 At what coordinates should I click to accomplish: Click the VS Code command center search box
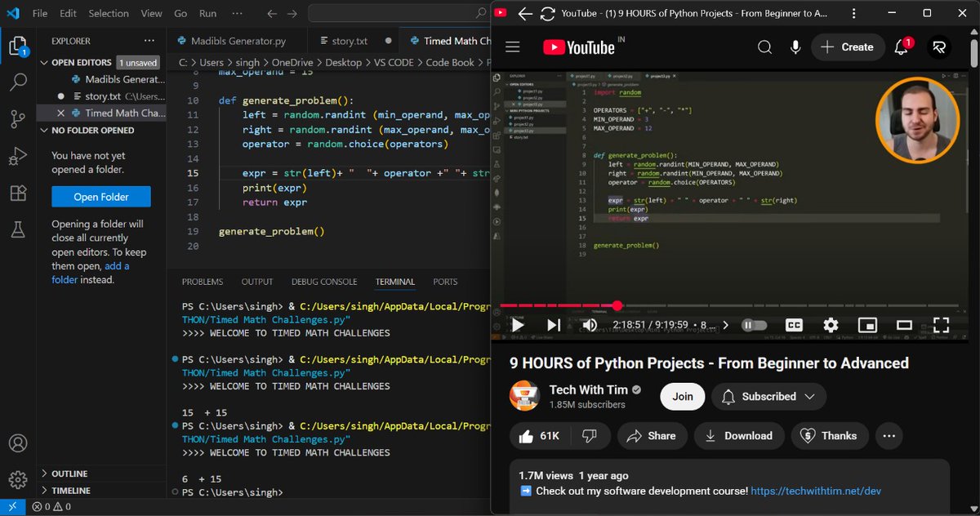pyautogui.click(x=399, y=14)
